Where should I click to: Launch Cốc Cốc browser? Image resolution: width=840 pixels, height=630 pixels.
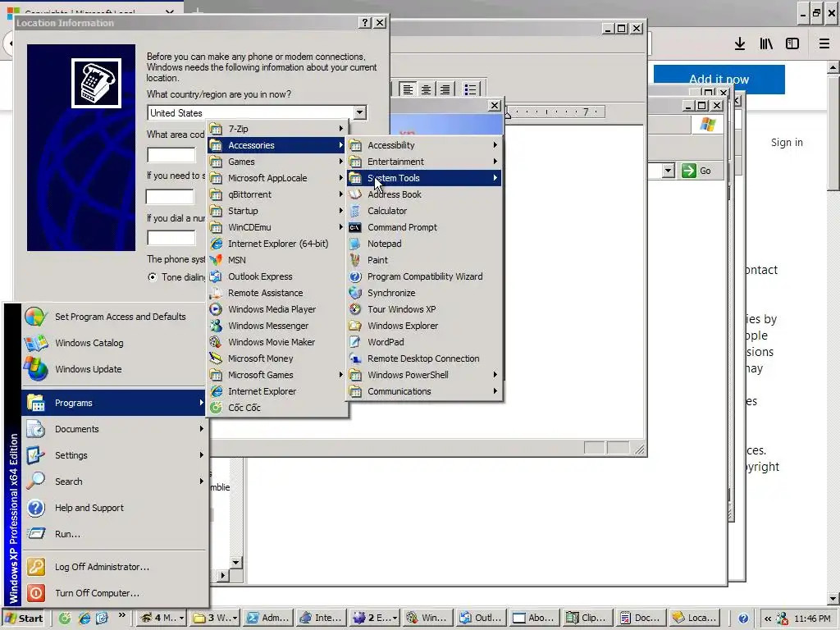coord(277,408)
